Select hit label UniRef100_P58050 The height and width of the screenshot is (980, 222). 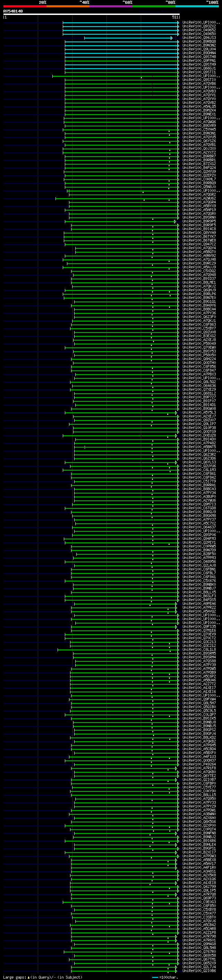[199, 355]
